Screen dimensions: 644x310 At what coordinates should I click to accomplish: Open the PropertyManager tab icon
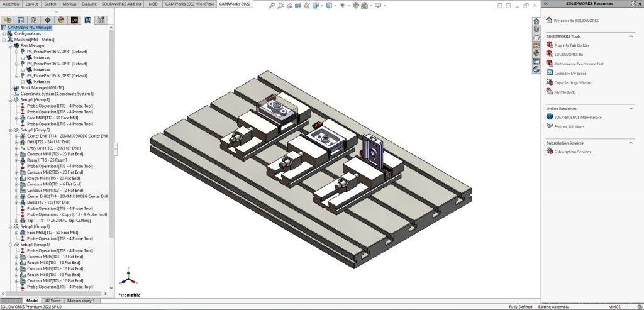pyautogui.click(x=21, y=19)
